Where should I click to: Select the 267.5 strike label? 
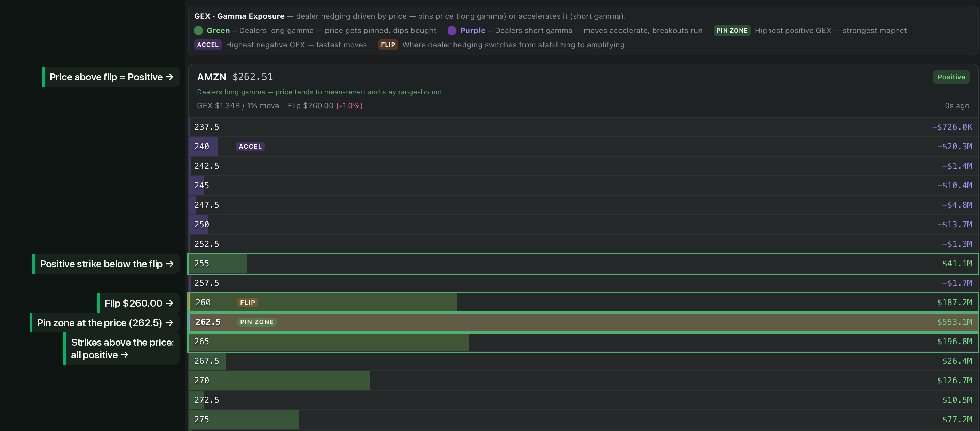point(207,361)
